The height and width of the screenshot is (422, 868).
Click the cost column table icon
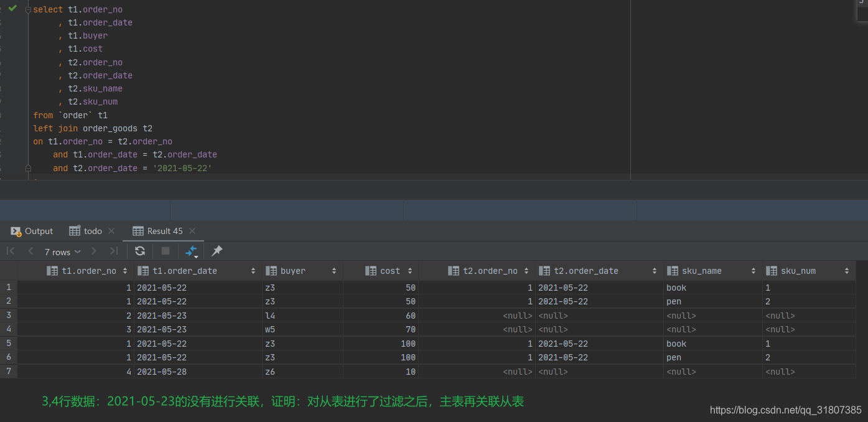(x=371, y=271)
